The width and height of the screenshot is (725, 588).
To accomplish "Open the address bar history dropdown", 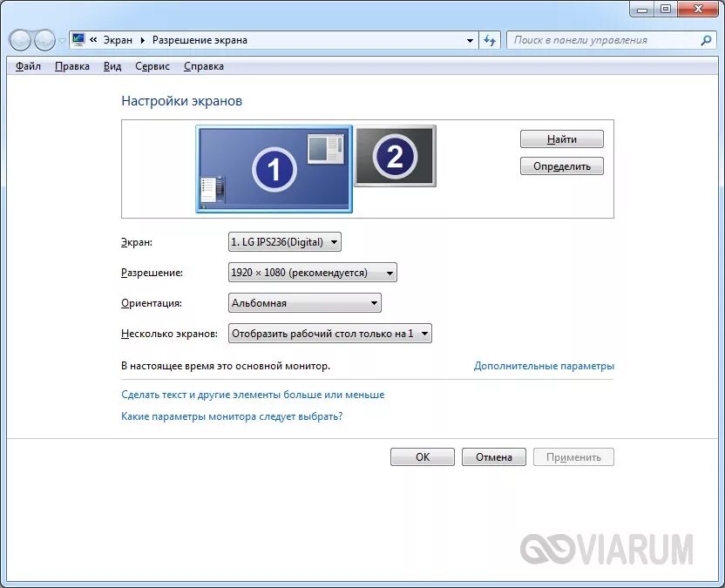I will (470, 41).
